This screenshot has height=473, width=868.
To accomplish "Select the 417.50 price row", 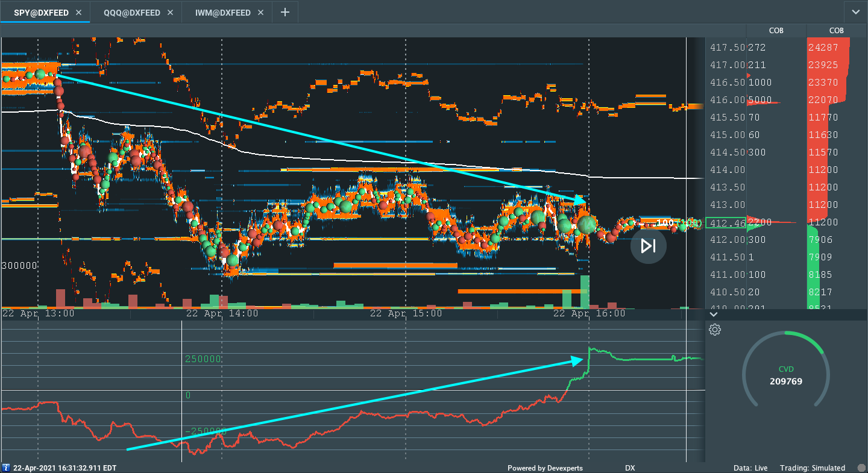I will (728, 48).
